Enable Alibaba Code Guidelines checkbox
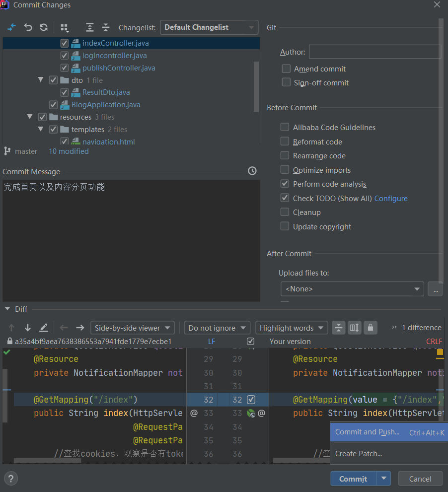 click(285, 127)
